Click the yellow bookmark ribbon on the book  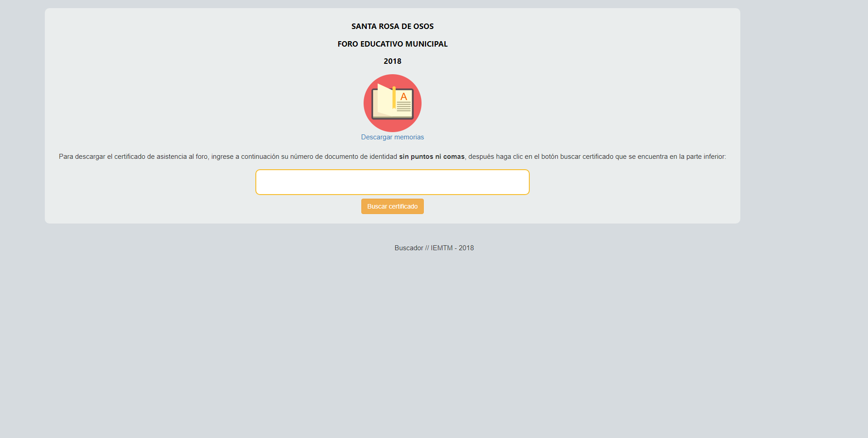pyautogui.click(x=394, y=97)
